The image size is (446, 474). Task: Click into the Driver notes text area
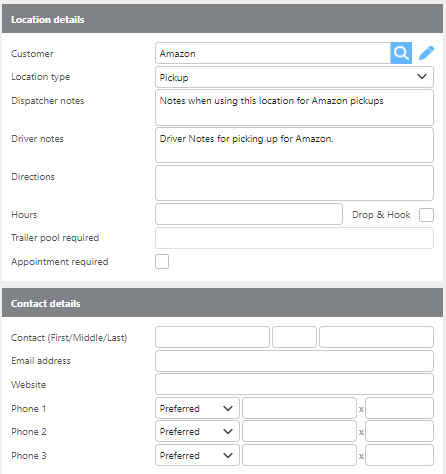pyautogui.click(x=294, y=145)
